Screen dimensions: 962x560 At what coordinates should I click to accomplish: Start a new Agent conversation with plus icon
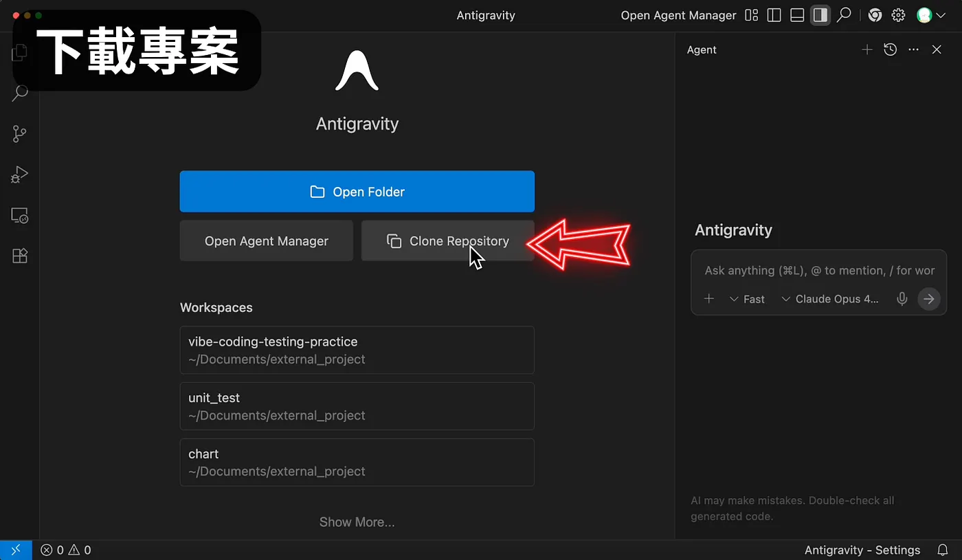[x=867, y=49]
